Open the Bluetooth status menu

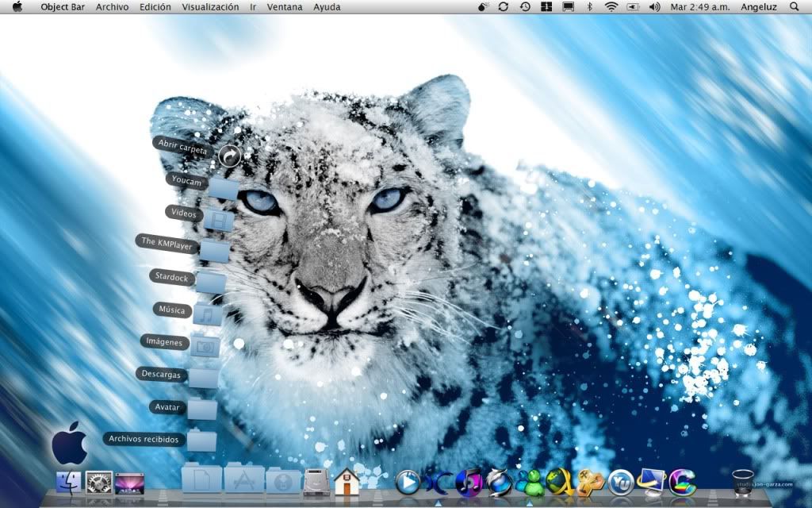click(589, 6)
